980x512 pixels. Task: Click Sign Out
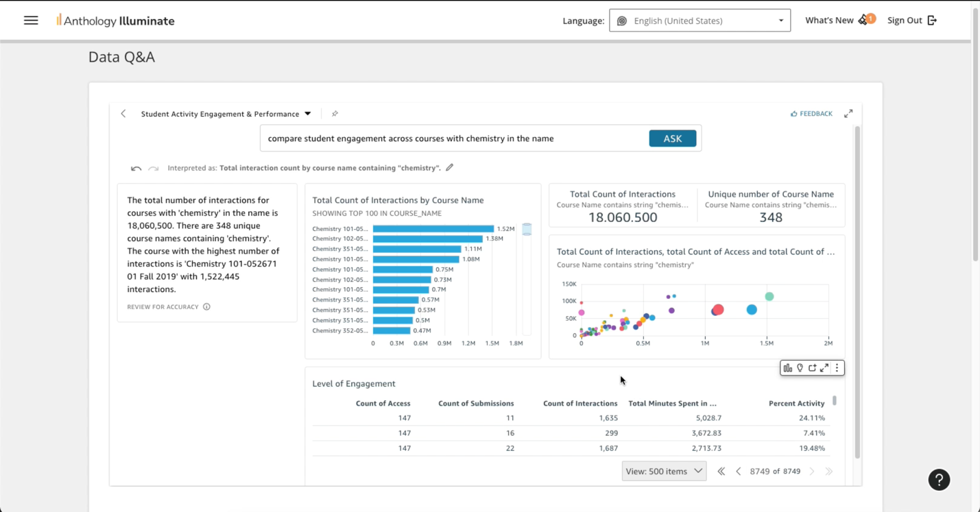coord(911,21)
